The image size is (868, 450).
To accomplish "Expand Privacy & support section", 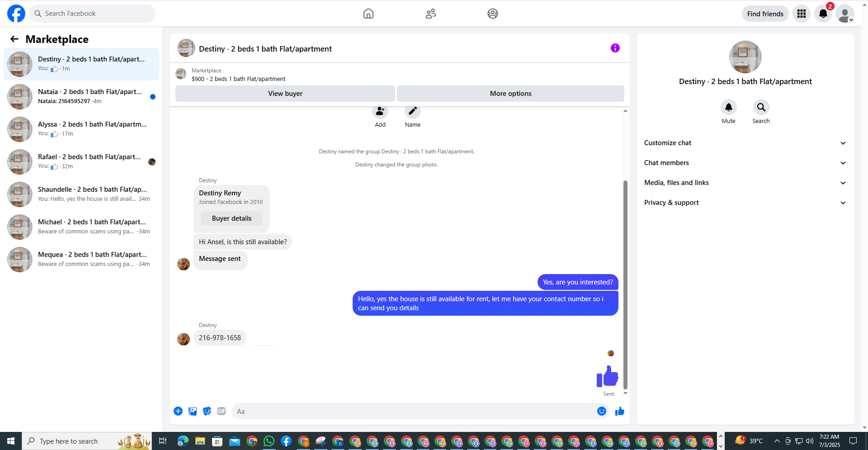I will (745, 203).
